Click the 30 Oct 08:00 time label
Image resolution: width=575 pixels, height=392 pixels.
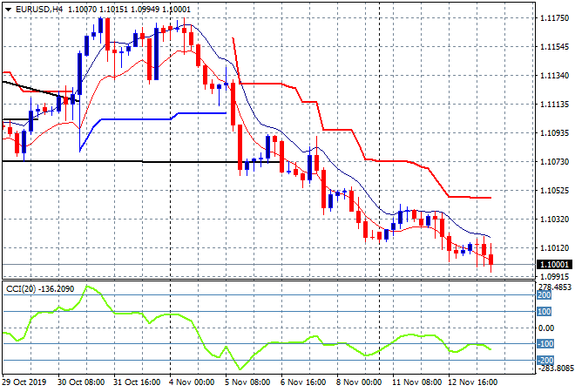[81, 382]
